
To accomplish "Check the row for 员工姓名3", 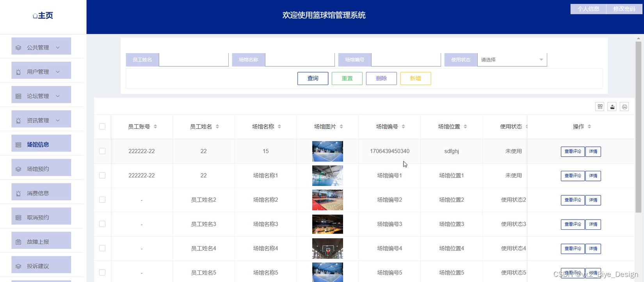I will click(102, 224).
